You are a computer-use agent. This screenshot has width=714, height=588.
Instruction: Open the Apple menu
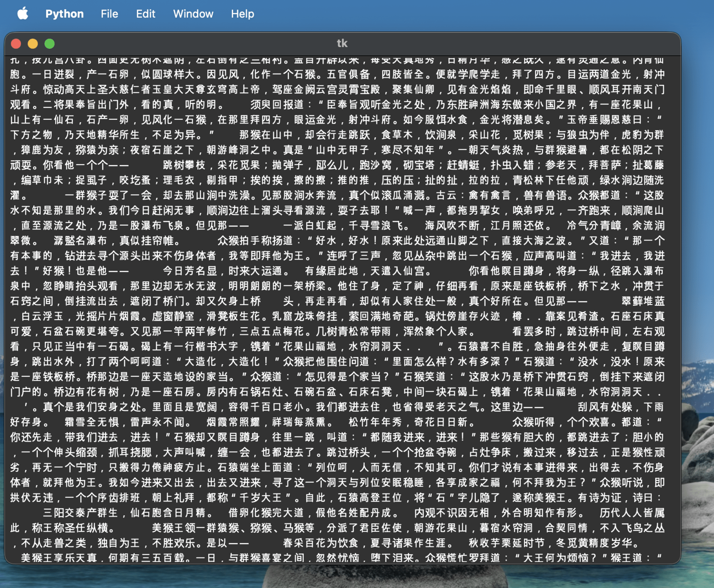[23, 14]
